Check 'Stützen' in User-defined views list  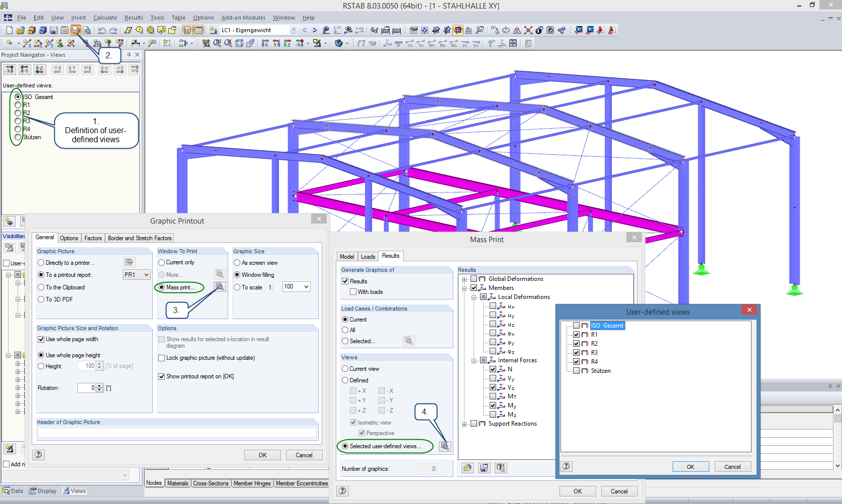(577, 371)
